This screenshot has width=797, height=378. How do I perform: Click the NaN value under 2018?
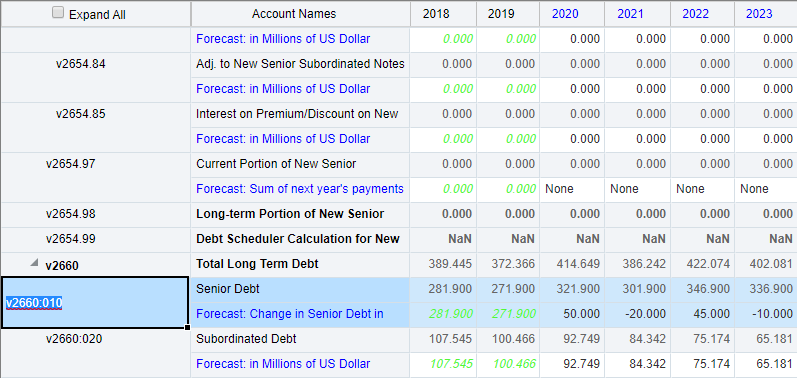tap(460, 239)
